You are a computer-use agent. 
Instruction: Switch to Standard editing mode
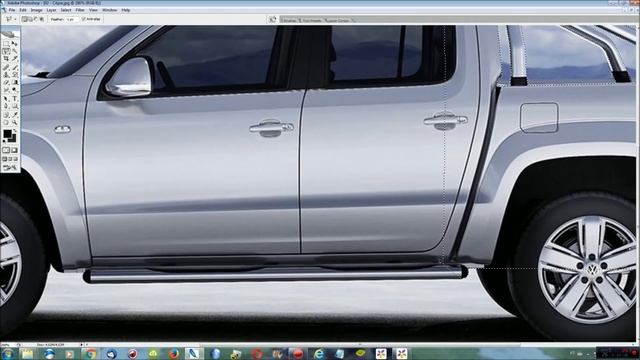(x=6, y=150)
